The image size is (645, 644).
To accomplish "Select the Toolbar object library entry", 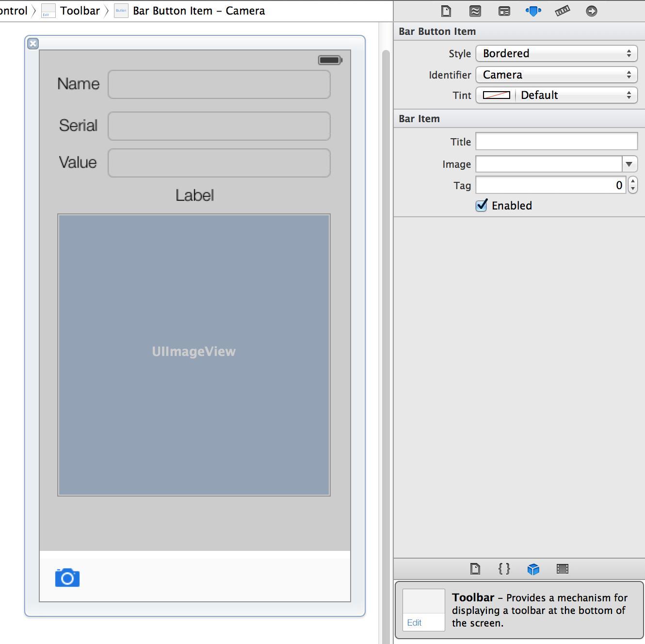I will (x=519, y=610).
